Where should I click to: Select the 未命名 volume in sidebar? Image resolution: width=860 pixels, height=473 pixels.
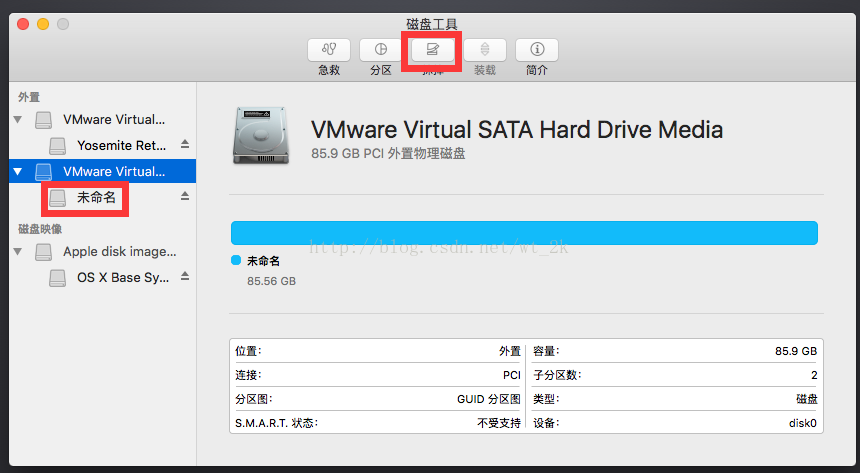coord(97,198)
